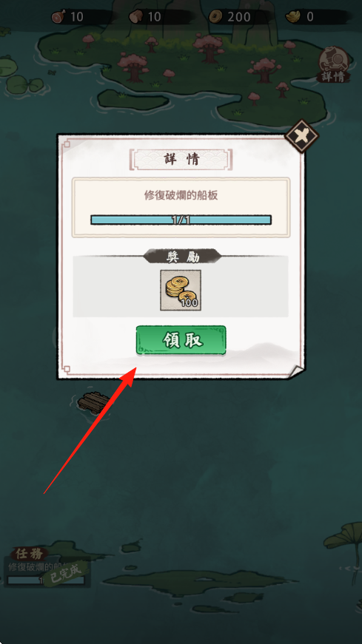
Task: Open the 任務 quest label
Action: (29, 554)
